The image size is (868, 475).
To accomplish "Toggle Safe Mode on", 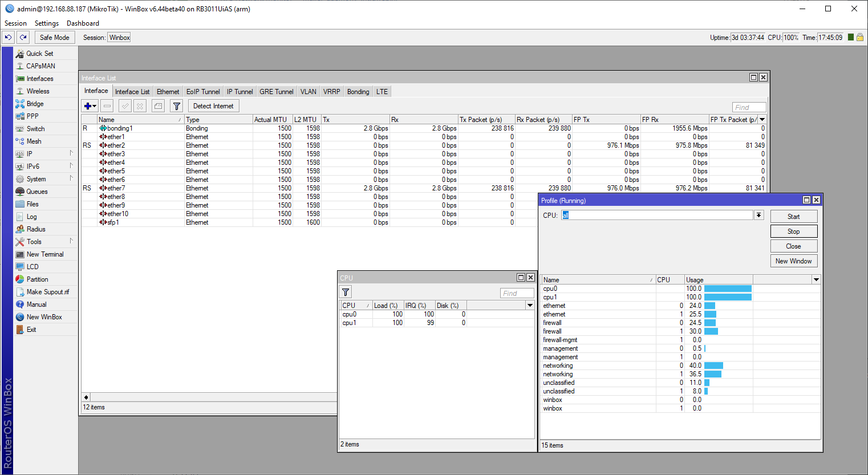I will 55,38.
